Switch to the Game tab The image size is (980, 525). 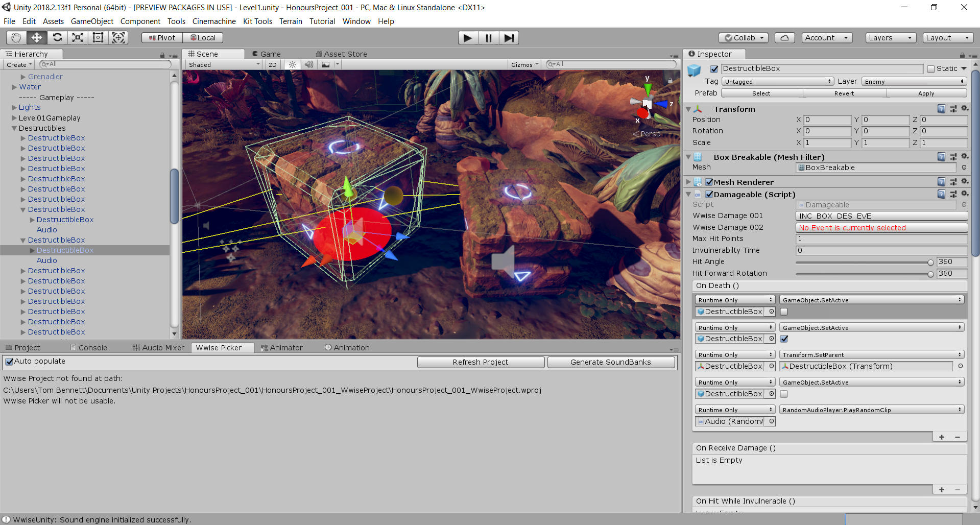tap(267, 54)
